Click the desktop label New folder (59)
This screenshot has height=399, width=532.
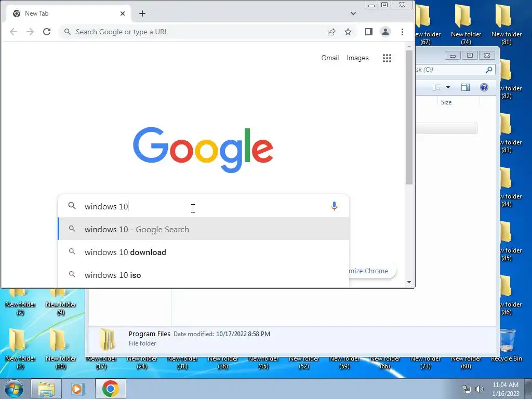pos(344,362)
